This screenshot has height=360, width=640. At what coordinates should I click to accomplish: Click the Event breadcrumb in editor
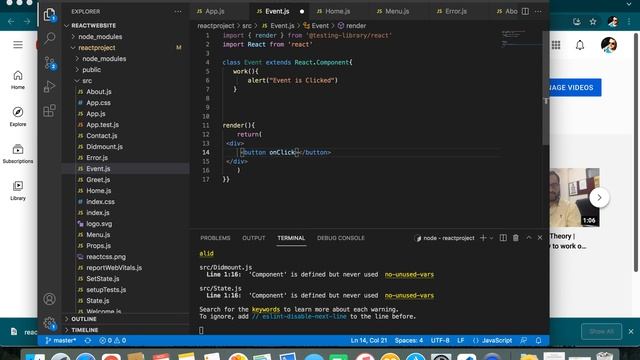click(x=316, y=26)
